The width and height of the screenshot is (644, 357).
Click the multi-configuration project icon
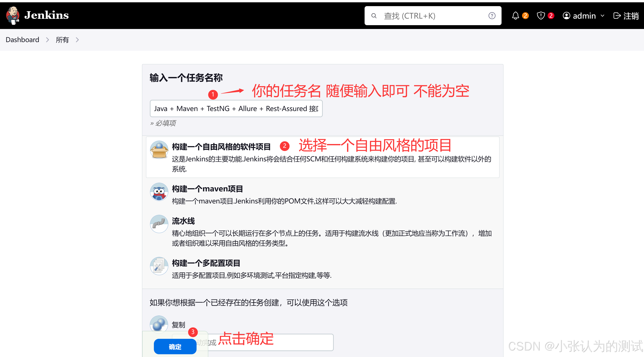pos(159,266)
